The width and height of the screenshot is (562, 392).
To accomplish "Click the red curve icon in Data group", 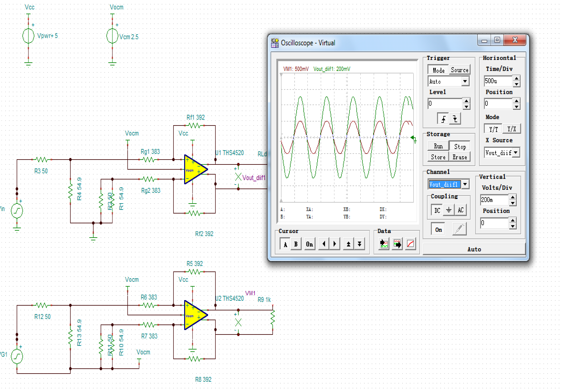I will (410, 244).
